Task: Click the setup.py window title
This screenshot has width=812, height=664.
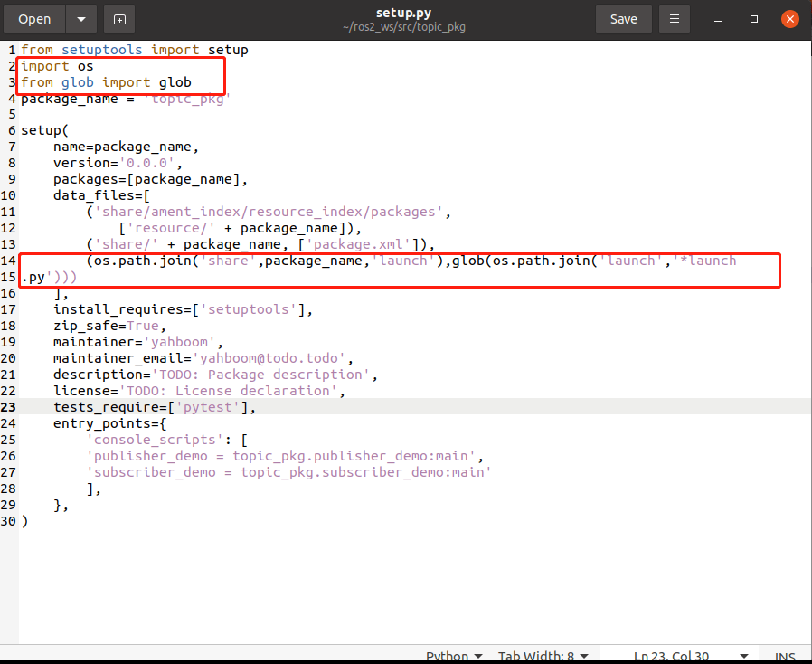Action: pos(403,13)
